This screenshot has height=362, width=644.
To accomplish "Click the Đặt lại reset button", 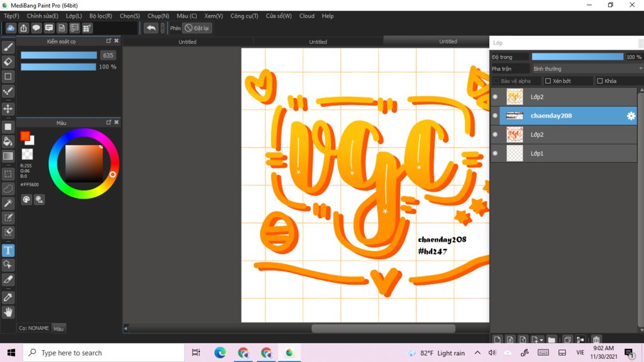I will 197,28.
